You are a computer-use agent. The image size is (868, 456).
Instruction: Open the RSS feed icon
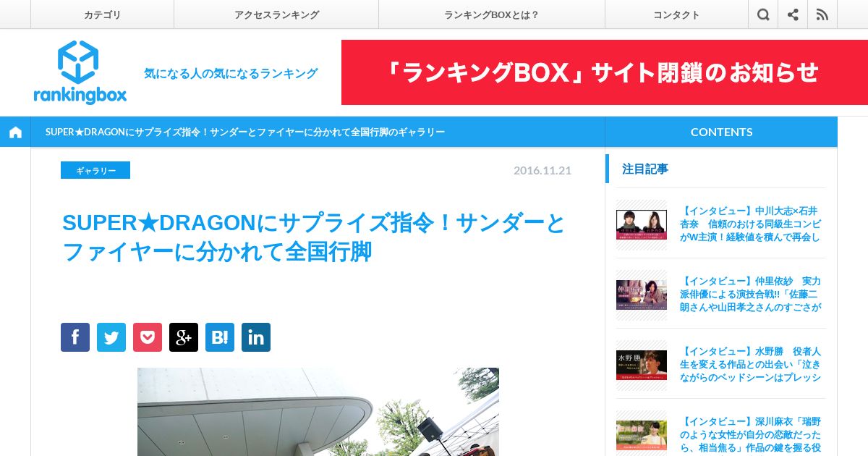(x=822, y=14)
